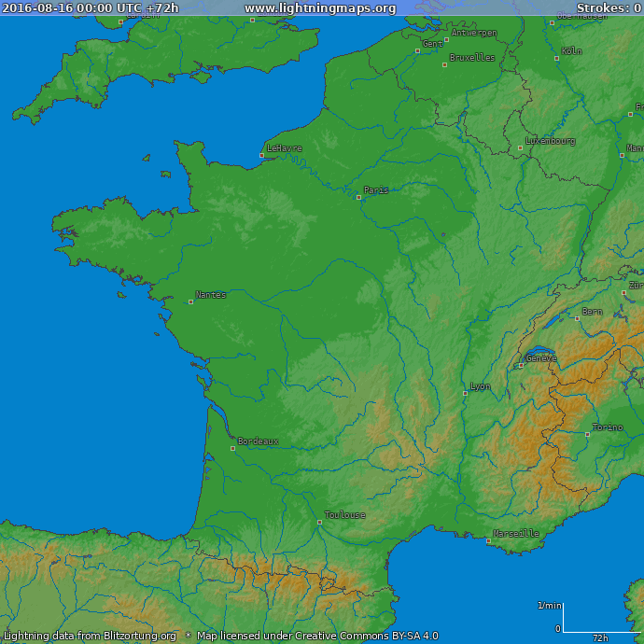Image resolution: width=644 pixels, height=644 pixels.
Task: Click the Luxembourg city marker
Action: click(x=521, y=148)
